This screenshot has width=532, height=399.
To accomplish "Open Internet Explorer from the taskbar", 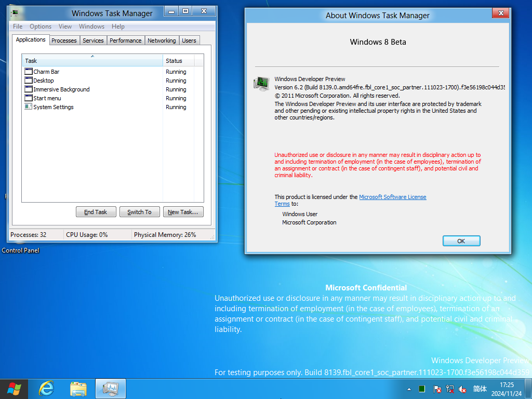I will coord(46,389).
